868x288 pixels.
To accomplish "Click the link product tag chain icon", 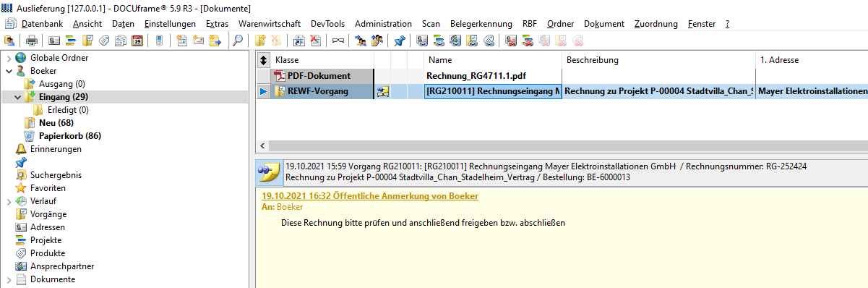I will (489, 41).
